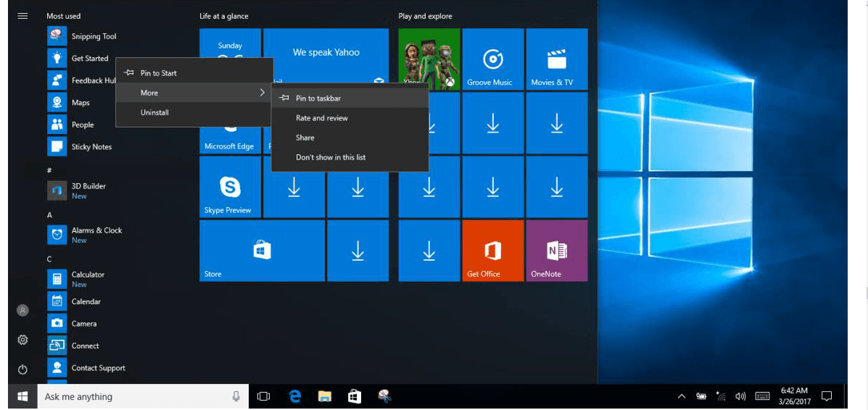Click Pin to Start menu option
The width and height of the screenshot is (868, 410).
[158, 73]
